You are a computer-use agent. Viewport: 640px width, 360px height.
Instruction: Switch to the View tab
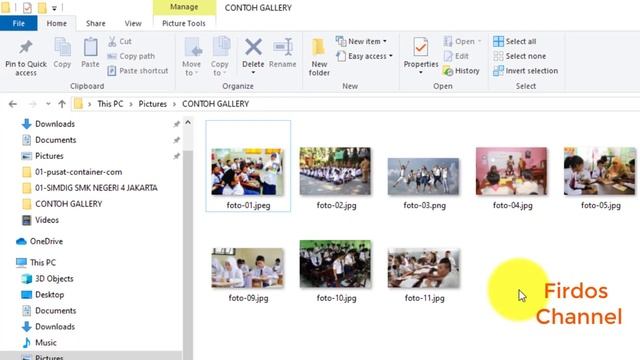[x=133, y=23]
